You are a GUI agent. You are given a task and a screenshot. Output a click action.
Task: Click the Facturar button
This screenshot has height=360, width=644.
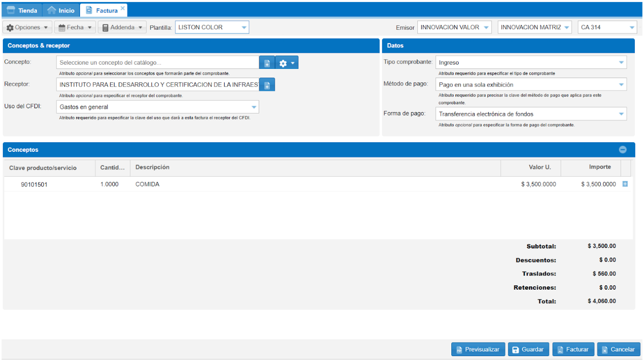click(573, 349)
